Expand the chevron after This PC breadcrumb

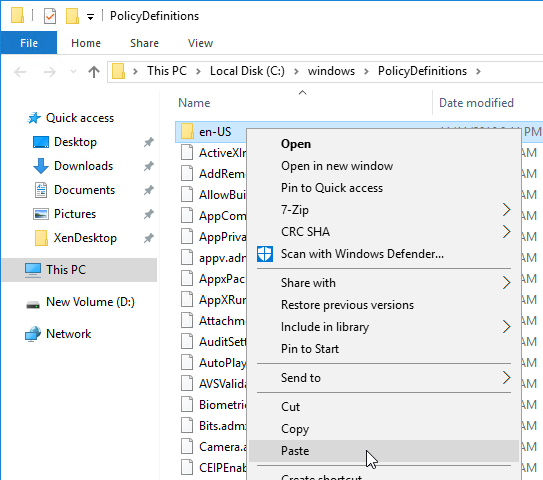point(198,71)
